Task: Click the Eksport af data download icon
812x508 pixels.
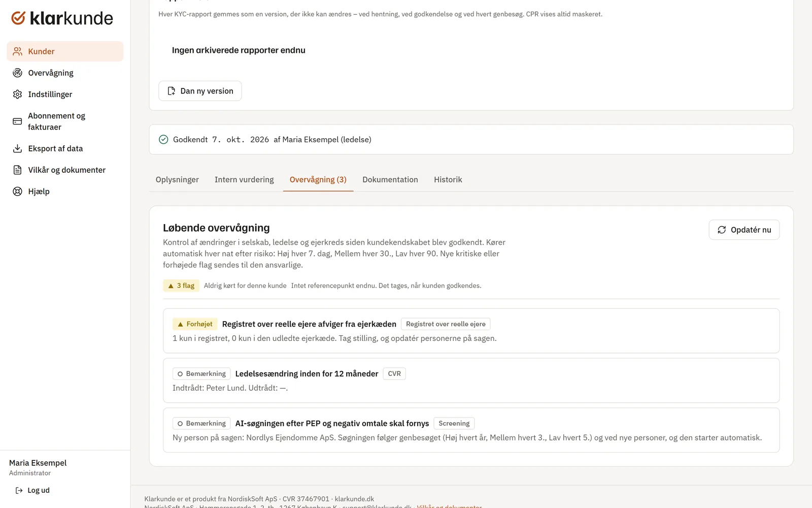Action: click(18, 148)
